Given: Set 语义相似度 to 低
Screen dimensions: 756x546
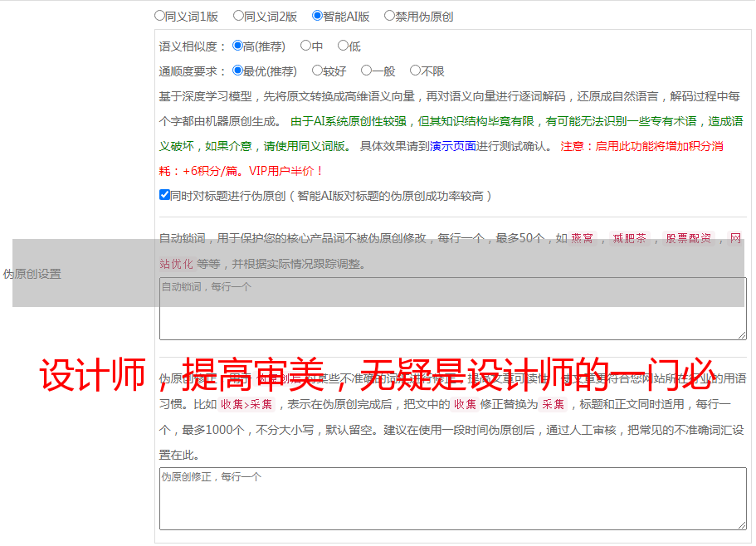Looking at the screenshot, I should pos(343,46).
